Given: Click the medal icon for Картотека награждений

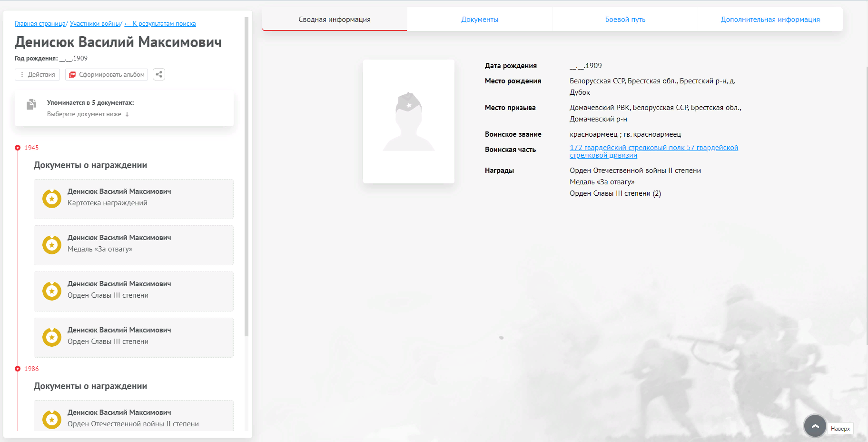Looking at the screenshot, I should pos(52,199).
